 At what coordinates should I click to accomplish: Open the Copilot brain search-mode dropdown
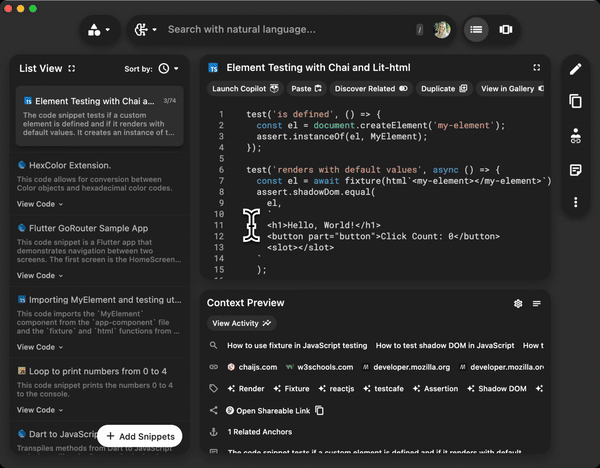click(x=145, y=29)
